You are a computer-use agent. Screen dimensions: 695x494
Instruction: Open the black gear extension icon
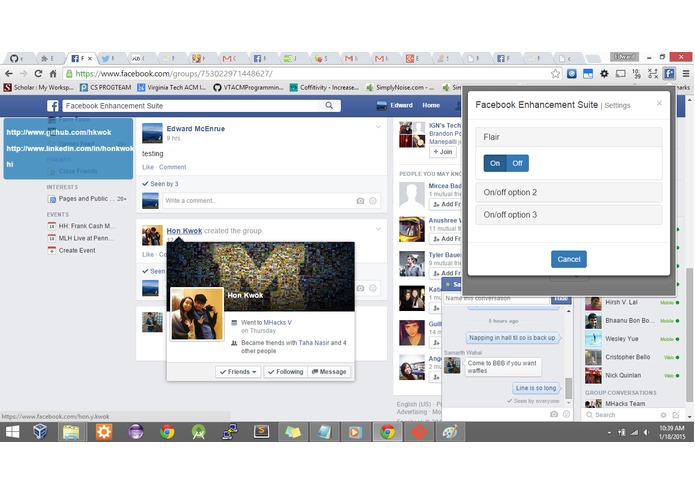pos(604,74)
